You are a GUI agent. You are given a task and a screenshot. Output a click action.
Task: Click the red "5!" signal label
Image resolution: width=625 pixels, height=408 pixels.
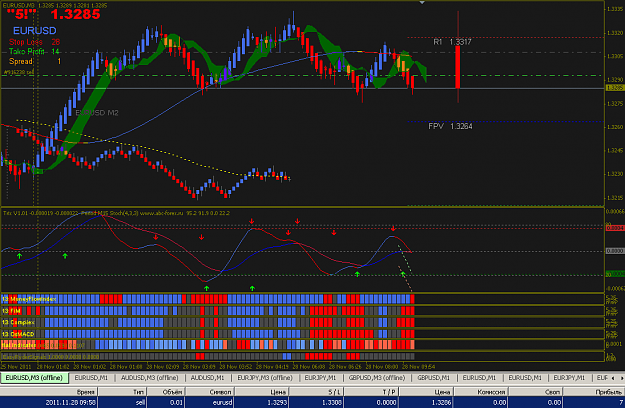22,14
